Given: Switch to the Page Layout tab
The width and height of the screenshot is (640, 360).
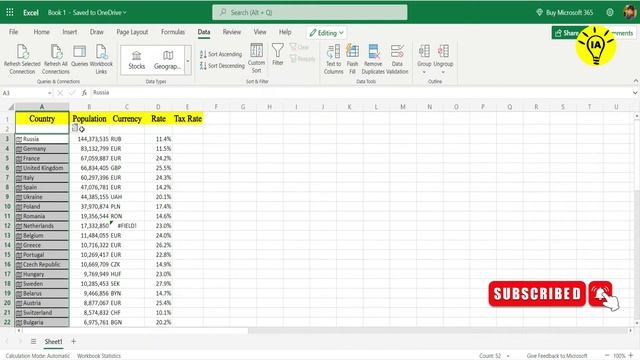Looking at the screenshot, I should 132,32.
